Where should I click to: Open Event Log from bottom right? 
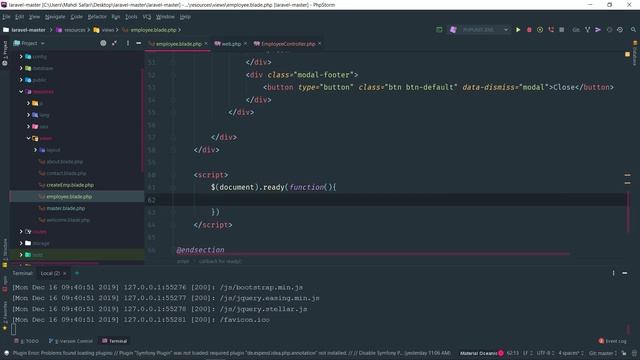612,341
